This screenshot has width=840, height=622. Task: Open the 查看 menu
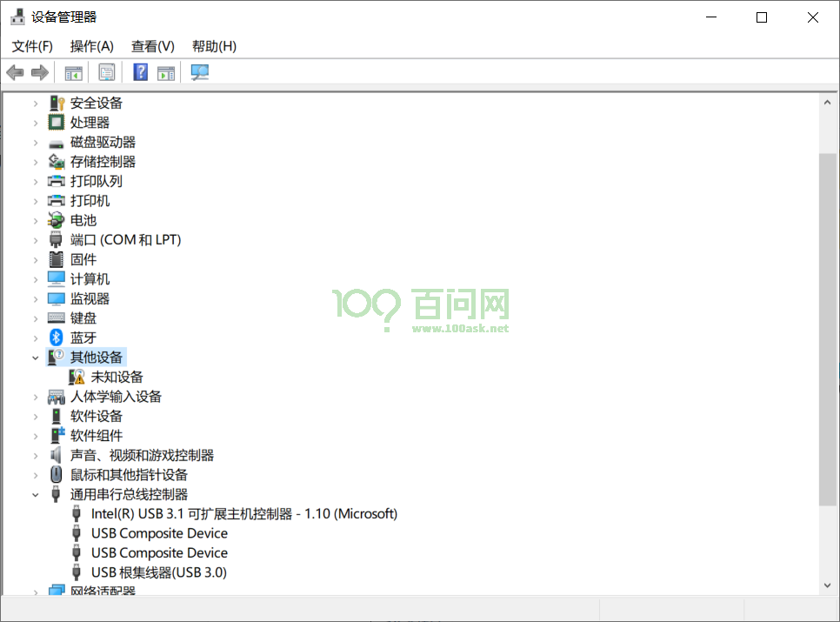coord(152,45)
